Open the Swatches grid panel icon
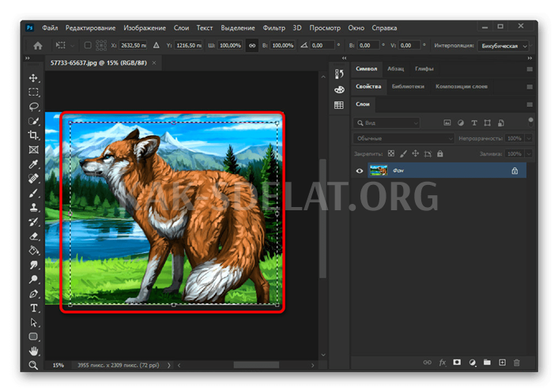Screen dimensions: 558x392 [x=339, y=105]
